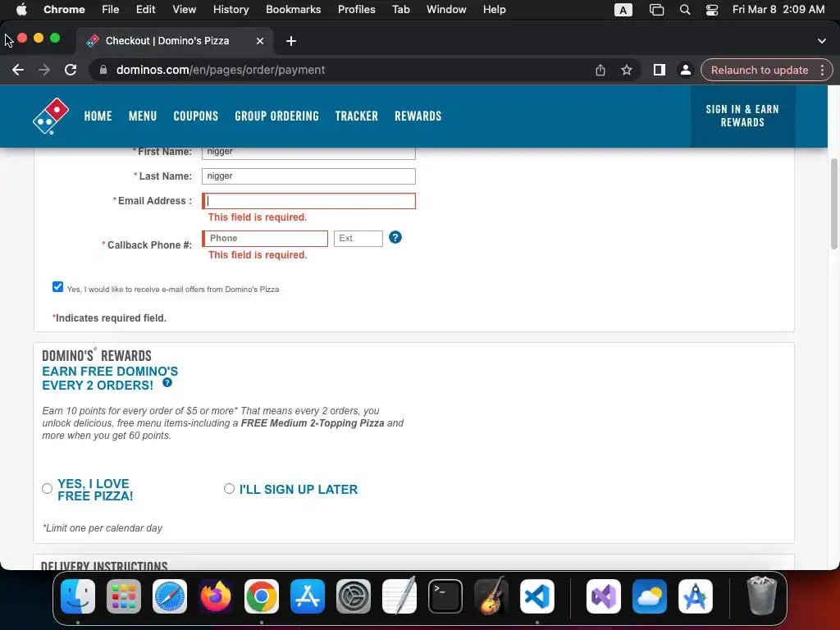
Task: Open the Edit menu
Action: tap(145, 10)
